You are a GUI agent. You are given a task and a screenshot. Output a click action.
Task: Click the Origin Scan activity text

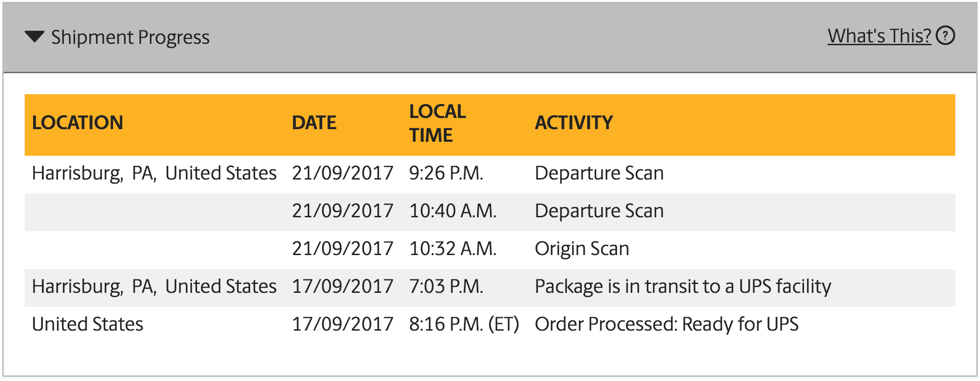coord(582,249)
